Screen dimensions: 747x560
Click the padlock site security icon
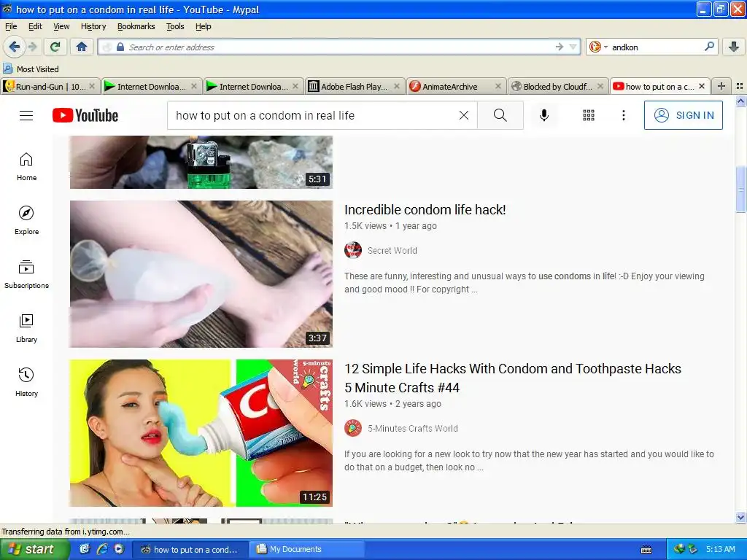tap(120, 47)
